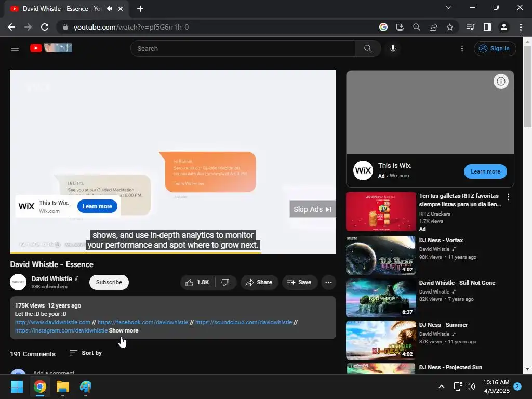The width and height of the screenshot is (532, 399).
Task: Open David Whistle channel name link
Action: [52, 278]
